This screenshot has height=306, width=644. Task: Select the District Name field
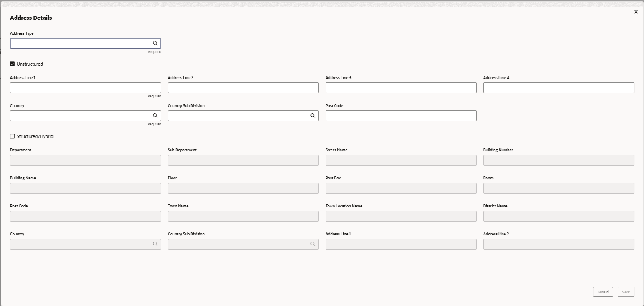(559, 216)
